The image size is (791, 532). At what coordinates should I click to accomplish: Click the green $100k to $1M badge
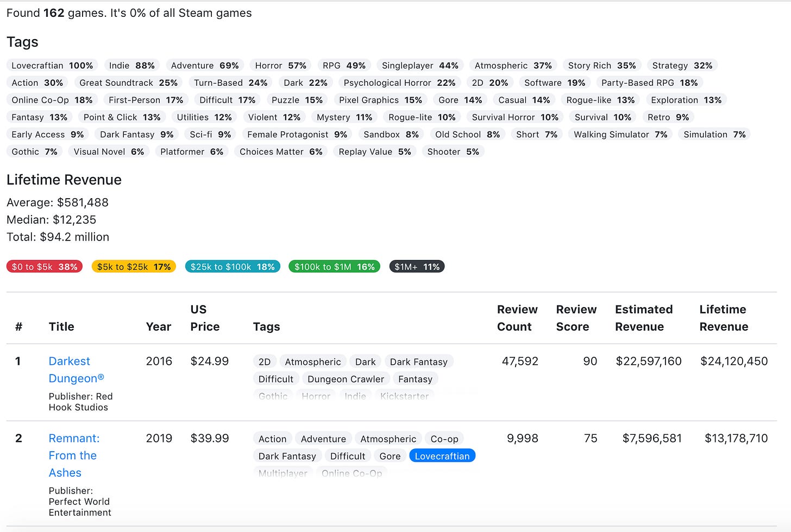(334, 267)
